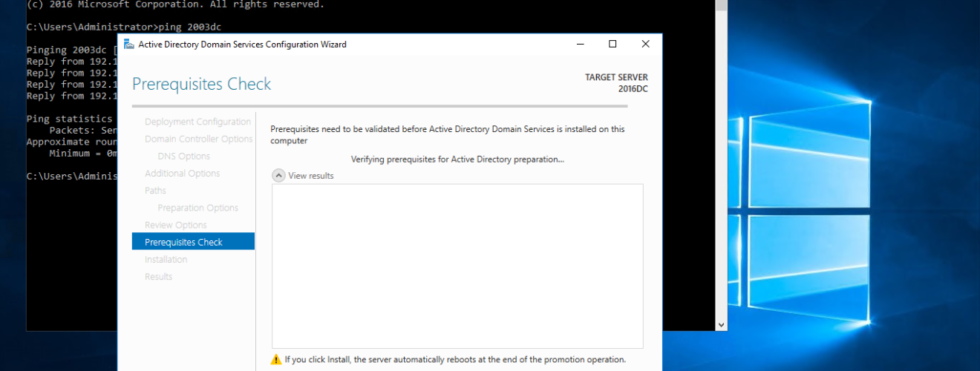Select Additional Options step
980x371 pixels.
(182, 173)
